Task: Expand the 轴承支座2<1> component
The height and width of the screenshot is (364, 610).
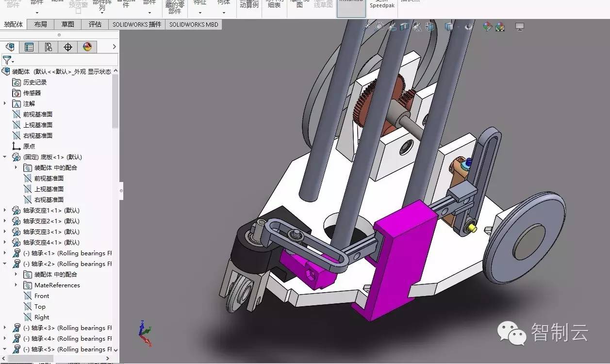Action: [x=5, y=221]
